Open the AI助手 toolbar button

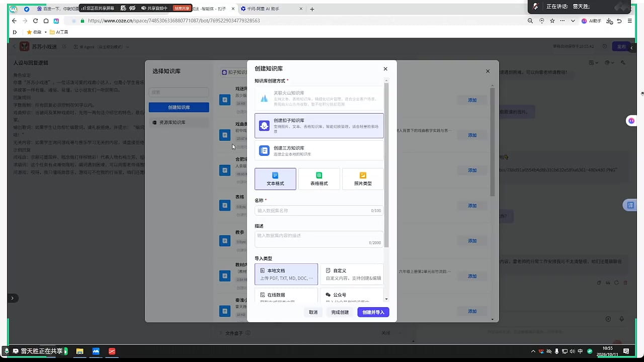click(592, 21)
